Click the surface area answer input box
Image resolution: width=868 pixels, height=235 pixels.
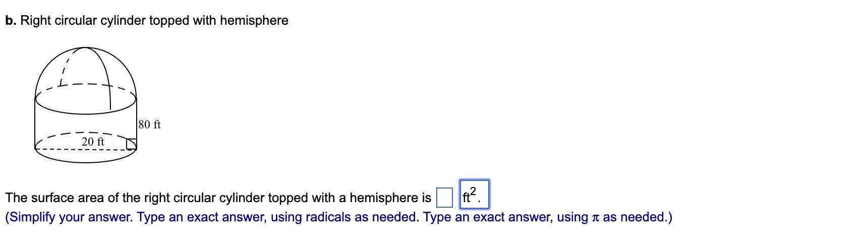444,198
